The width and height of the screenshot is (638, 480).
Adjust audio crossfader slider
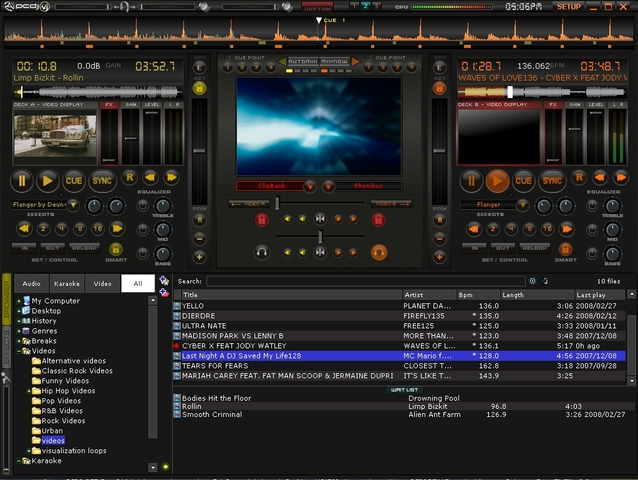coord(321,236)
